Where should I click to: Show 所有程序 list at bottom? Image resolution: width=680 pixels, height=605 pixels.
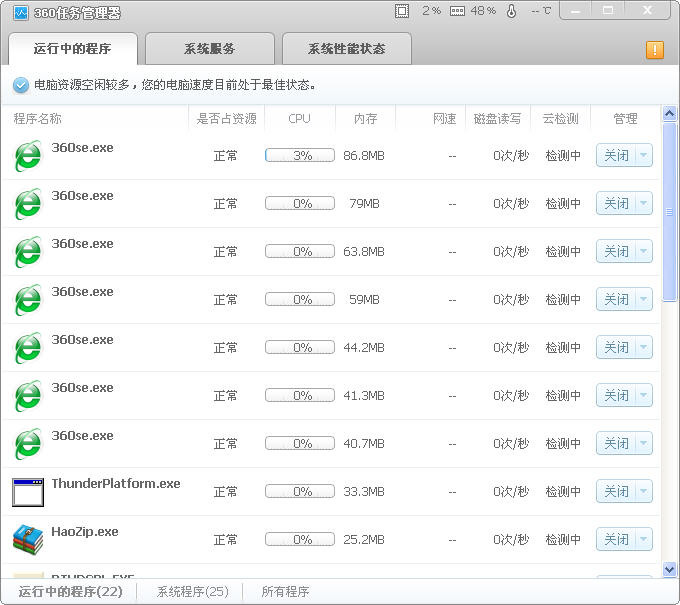tap(285, 591)
